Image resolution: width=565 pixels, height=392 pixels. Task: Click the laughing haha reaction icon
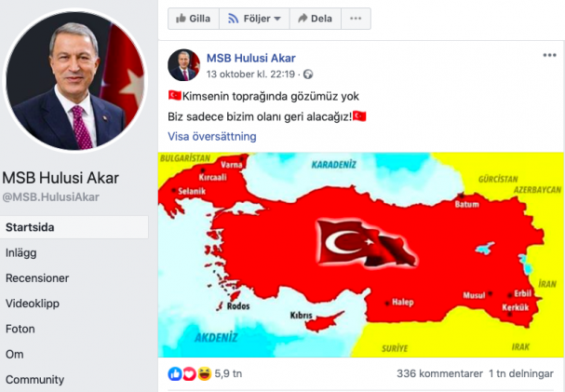click(x=204, y=374)
